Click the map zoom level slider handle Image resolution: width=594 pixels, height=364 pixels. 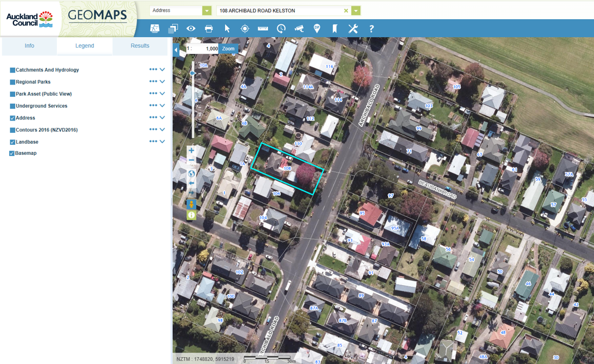click(x=193, y=74)
